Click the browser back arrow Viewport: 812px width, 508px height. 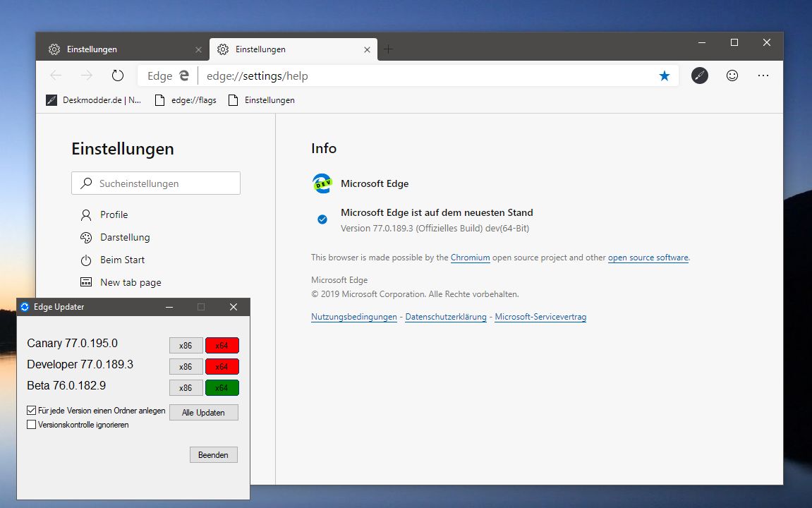56,75
